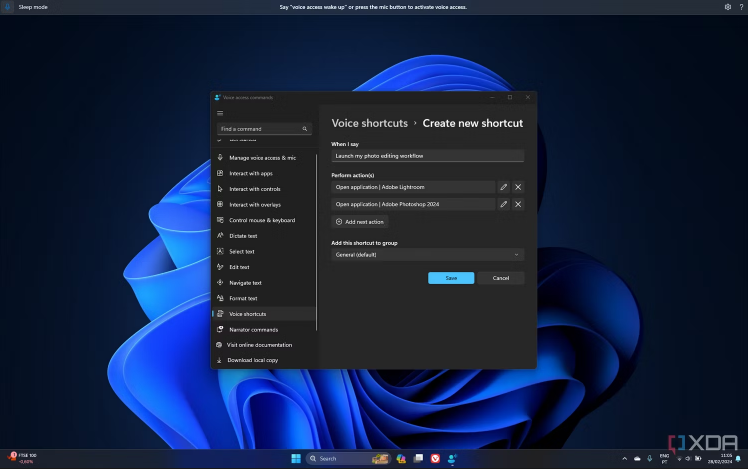Open the Edit text section
Screen dimensions: 748x469
[263, 267]
